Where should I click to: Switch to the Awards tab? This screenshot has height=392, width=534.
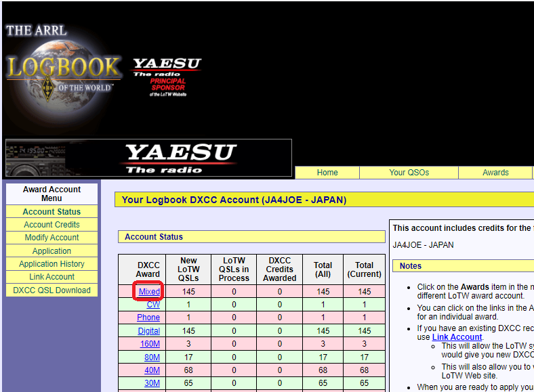[495, 173]
